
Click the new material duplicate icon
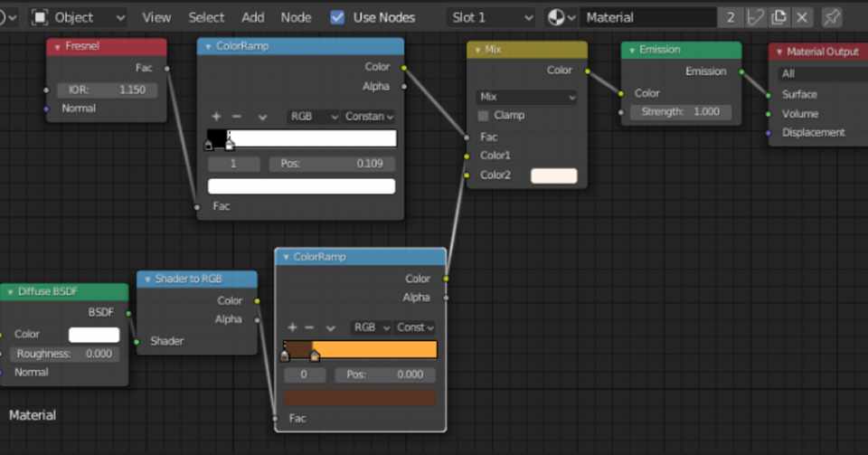(x=778, y=18)
